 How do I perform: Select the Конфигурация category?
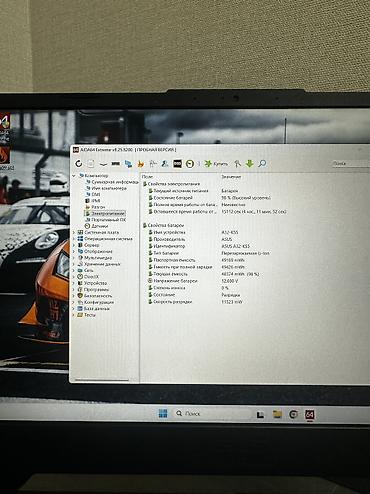point(96,302)
